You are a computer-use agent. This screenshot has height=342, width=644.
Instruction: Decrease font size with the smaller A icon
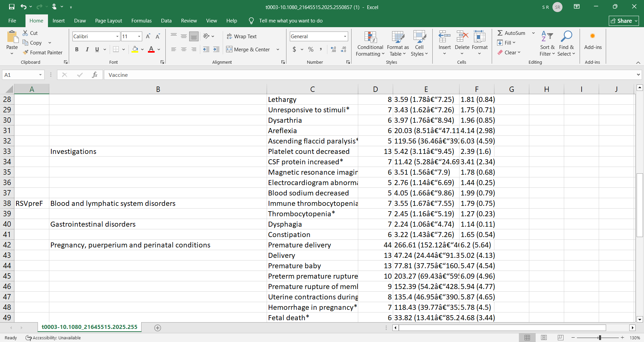158,36
